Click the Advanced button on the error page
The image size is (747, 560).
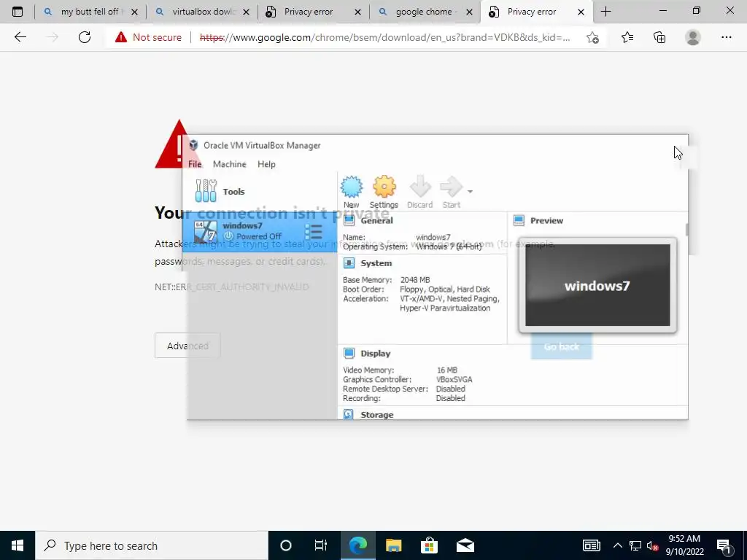[x=187, y=346]
